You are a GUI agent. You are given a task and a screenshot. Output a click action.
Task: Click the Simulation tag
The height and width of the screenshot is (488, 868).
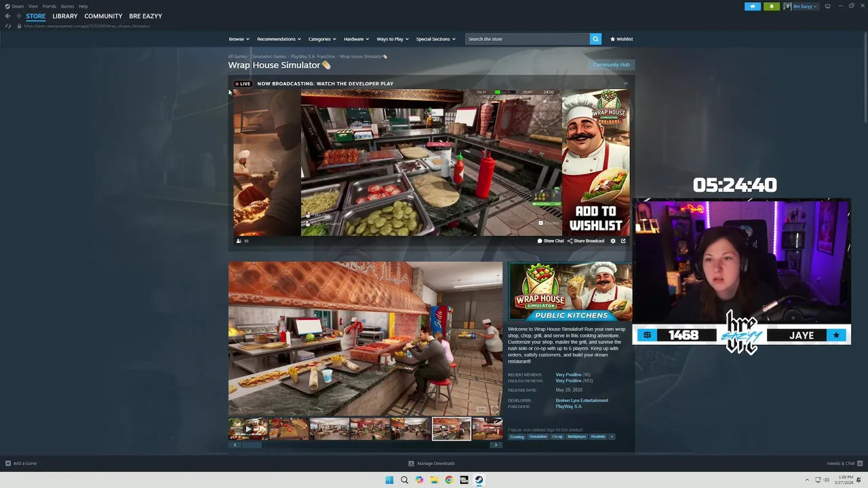tap(538, 436)
